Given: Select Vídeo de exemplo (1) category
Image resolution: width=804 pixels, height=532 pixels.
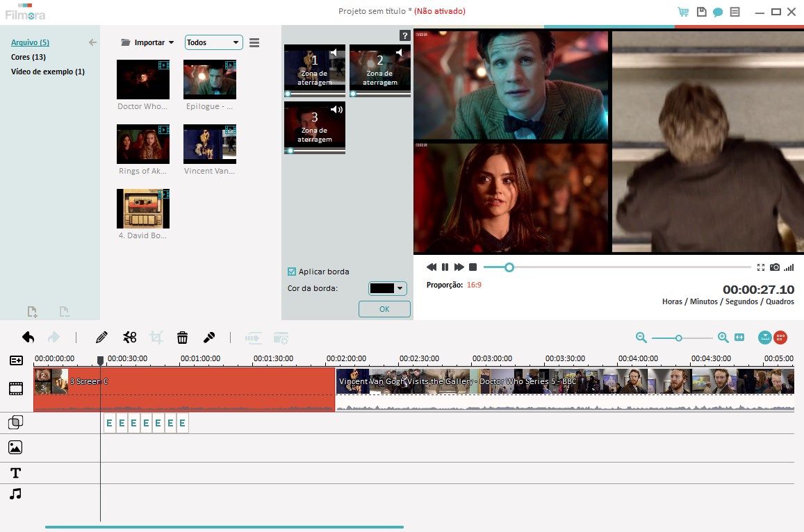Looking at the screenshot, I should 48,72.
